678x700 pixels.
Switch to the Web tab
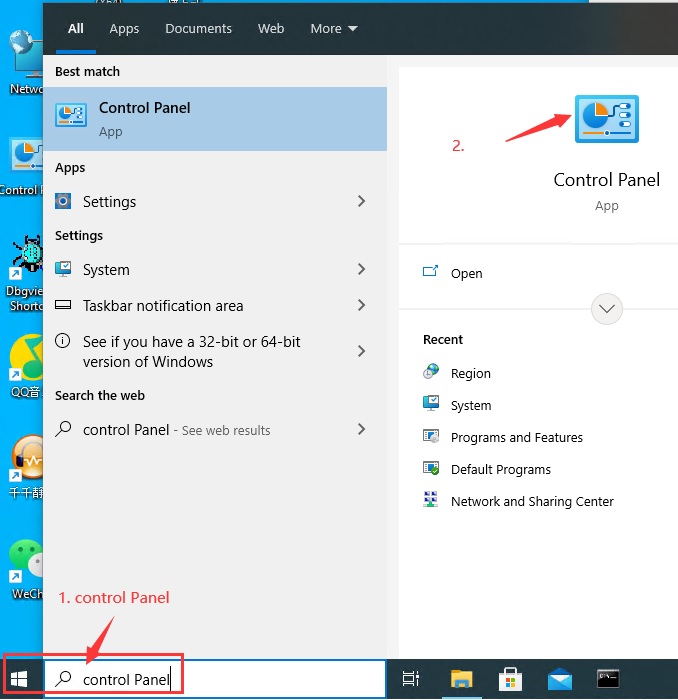pos(270,29)
